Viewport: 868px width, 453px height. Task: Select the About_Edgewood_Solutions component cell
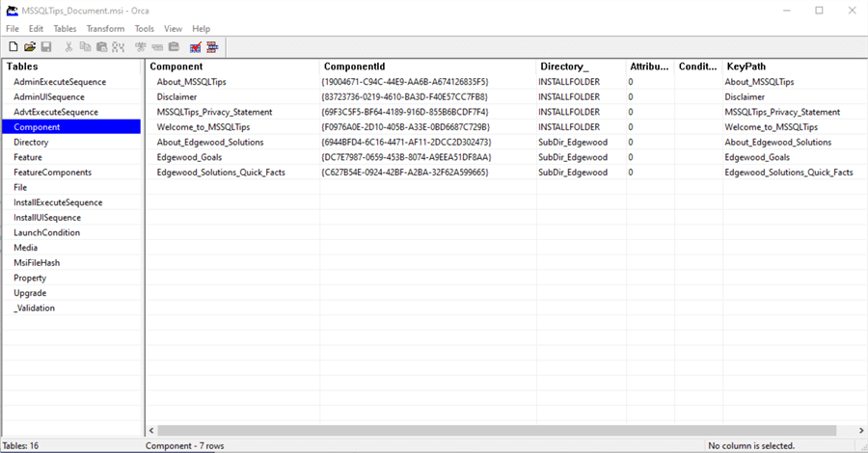click(x=210, y=142)
